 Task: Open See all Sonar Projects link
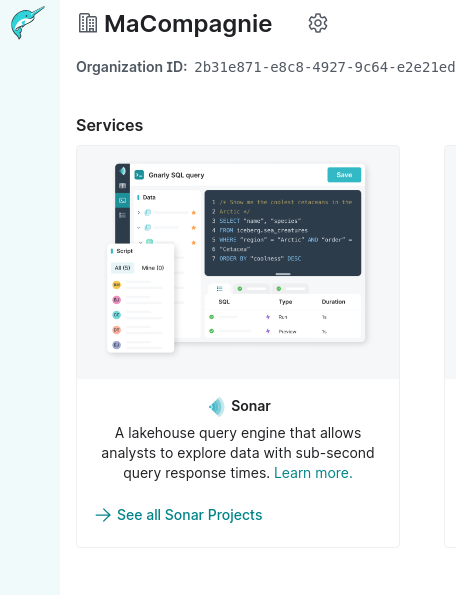pyautogui.click(x=179, y=515)
